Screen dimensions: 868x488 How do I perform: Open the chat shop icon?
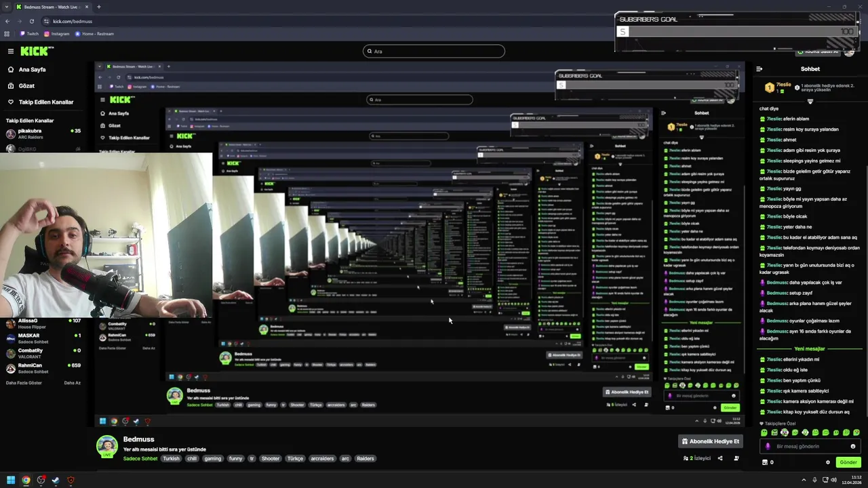tap(765, 462)
